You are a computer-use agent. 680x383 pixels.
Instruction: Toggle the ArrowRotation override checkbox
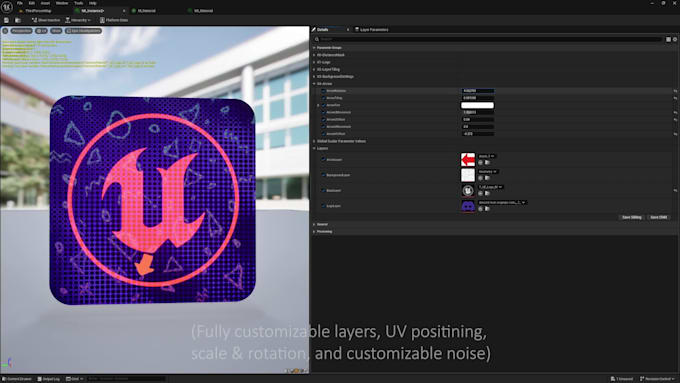(x=323, y=91)
